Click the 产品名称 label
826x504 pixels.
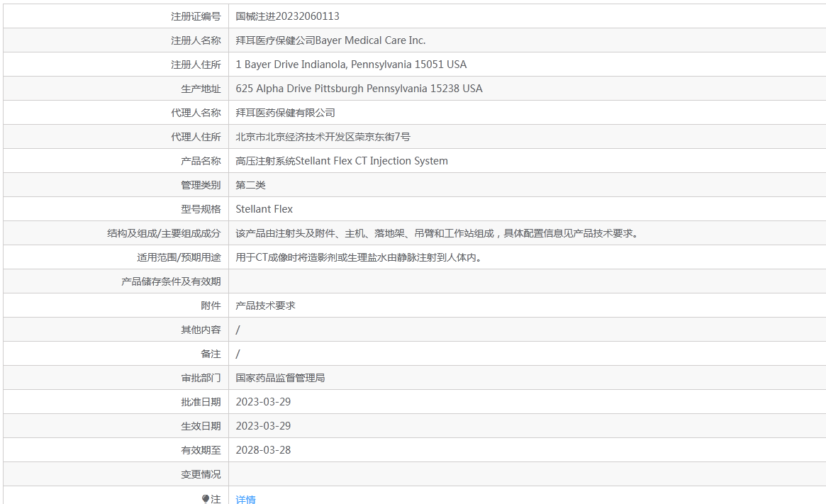pos(201,161)
